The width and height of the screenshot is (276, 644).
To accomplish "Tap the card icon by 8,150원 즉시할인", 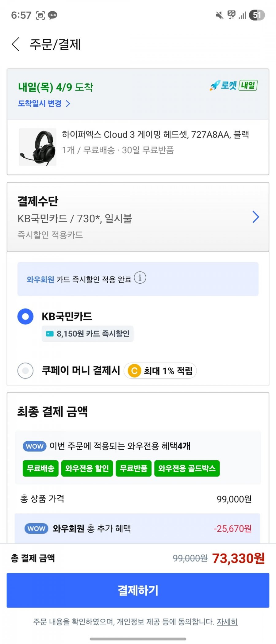I will click(x=50, y=334).
